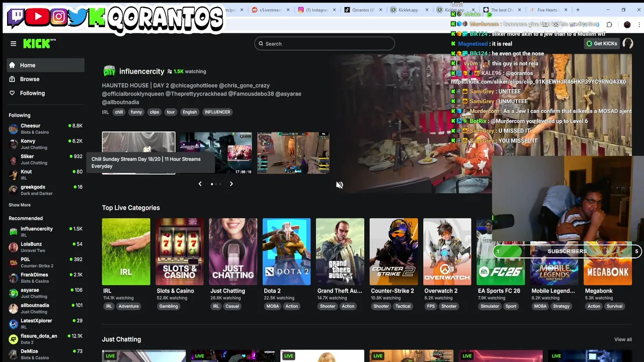Switch to Five Hearts browser tab
644x362 pixels.
point(547,10)
